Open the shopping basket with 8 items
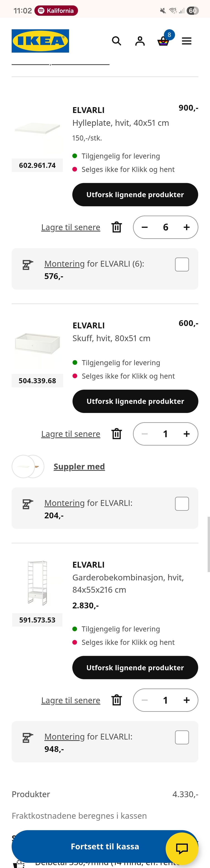Screen dimensions: 210x868 pyautogui.click(x=163, y=41)
